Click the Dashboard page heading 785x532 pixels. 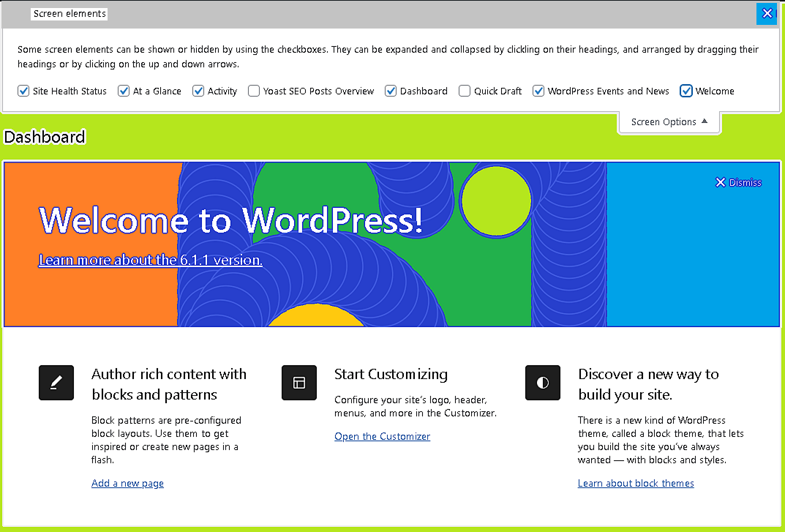[x=45, y=137]
